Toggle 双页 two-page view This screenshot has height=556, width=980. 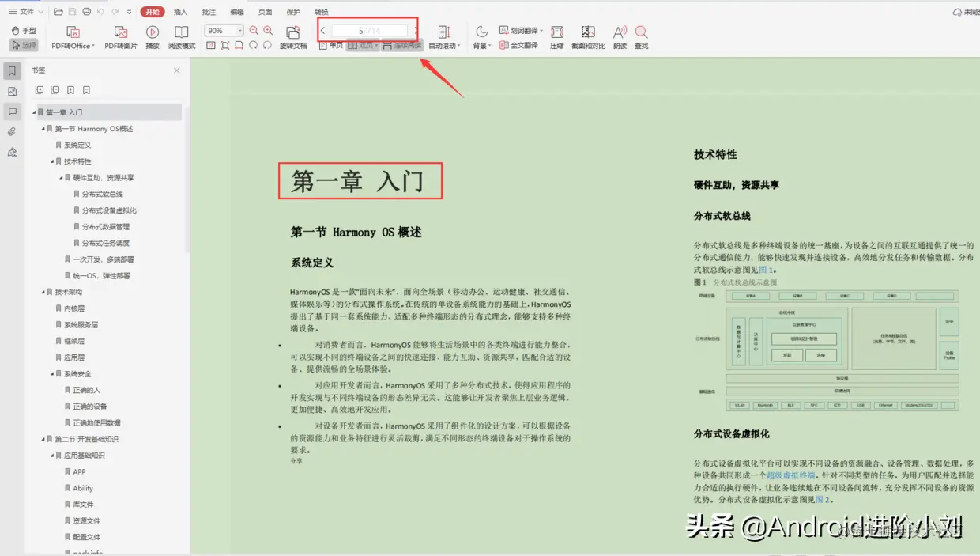(x=363, y=46)
